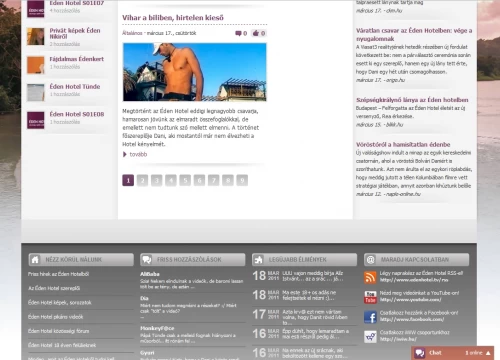Click the house icon beside Nézz körül nálunk
Image resolution: width=500 pixels, height=360 pixels.
coord(35,260)
